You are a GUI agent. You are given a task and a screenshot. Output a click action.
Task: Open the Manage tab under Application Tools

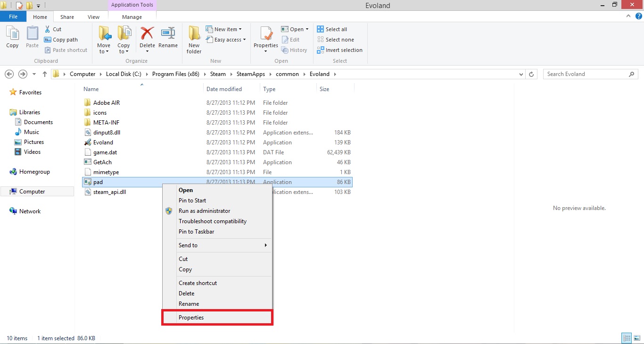(x=132, y=17)
